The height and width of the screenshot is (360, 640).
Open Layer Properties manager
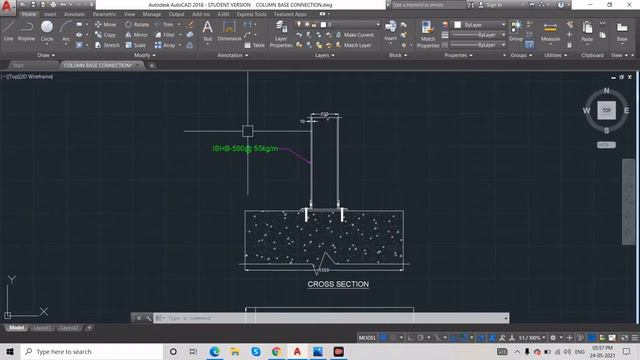pos(281,34)
